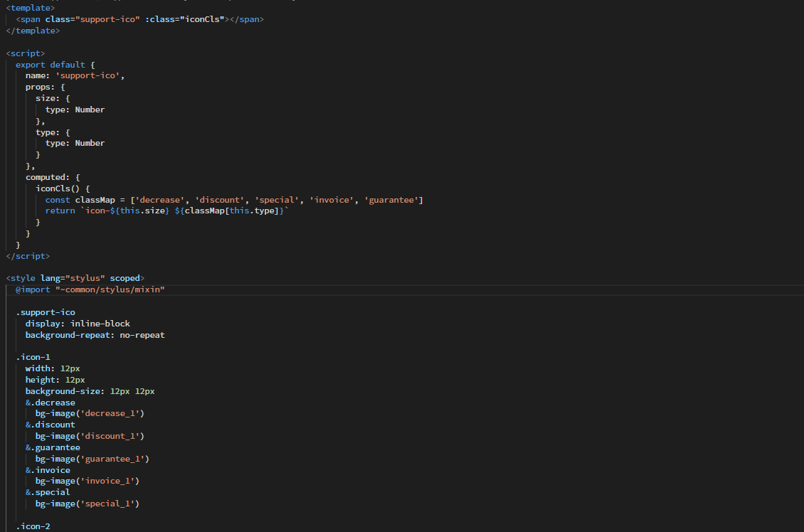Click the .support-ico style selector
Screen dimensions: 804x532
coord(46,312)
